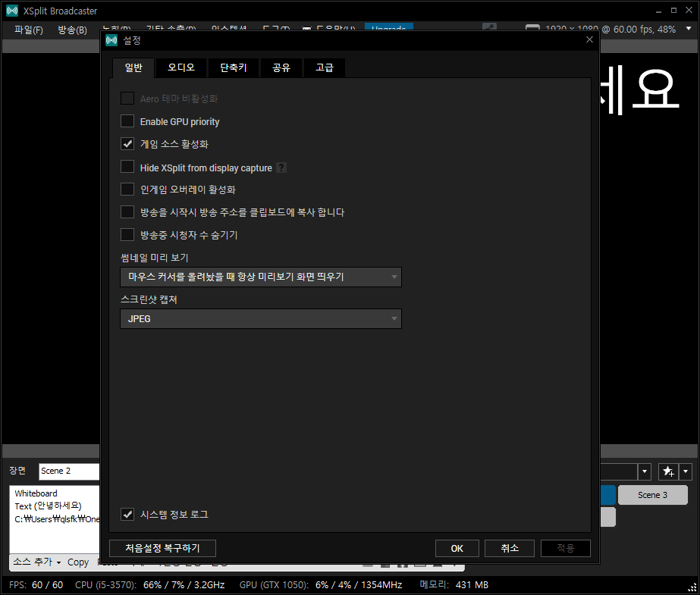Switch to the 공유 tab

(x=281, y=67)
